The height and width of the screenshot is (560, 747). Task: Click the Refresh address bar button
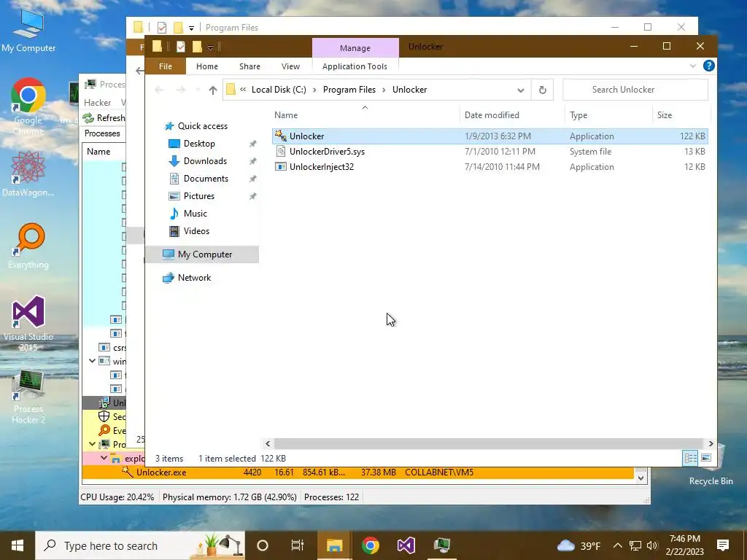pyautogui.click(x=542, y=90)
